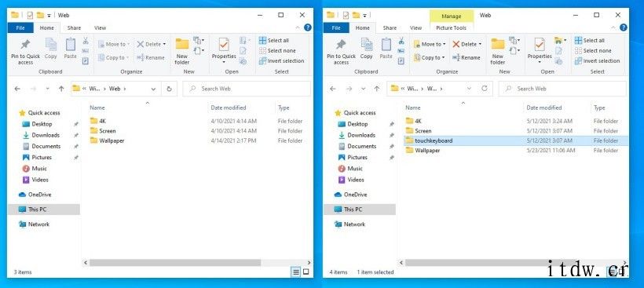Click the Refresh button in the right window

click(x=485, y=89)
